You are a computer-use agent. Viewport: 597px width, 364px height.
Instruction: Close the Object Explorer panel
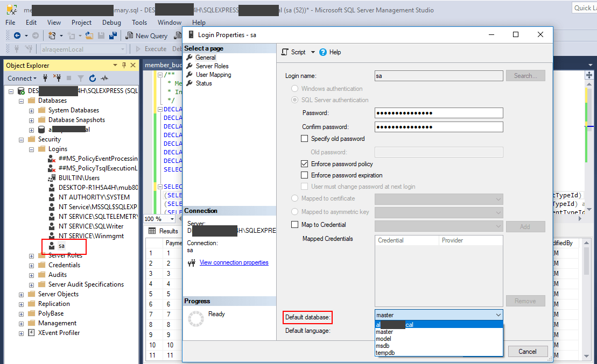click(133, 65)
